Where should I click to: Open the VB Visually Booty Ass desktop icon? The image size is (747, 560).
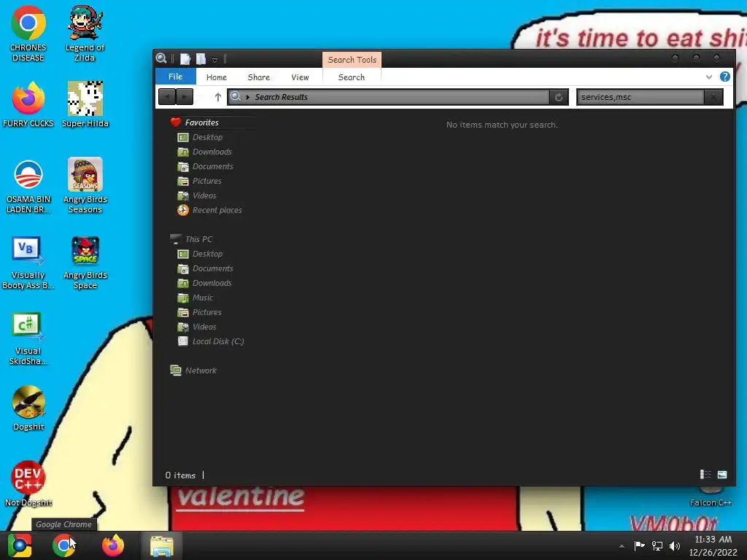(28, 262)
